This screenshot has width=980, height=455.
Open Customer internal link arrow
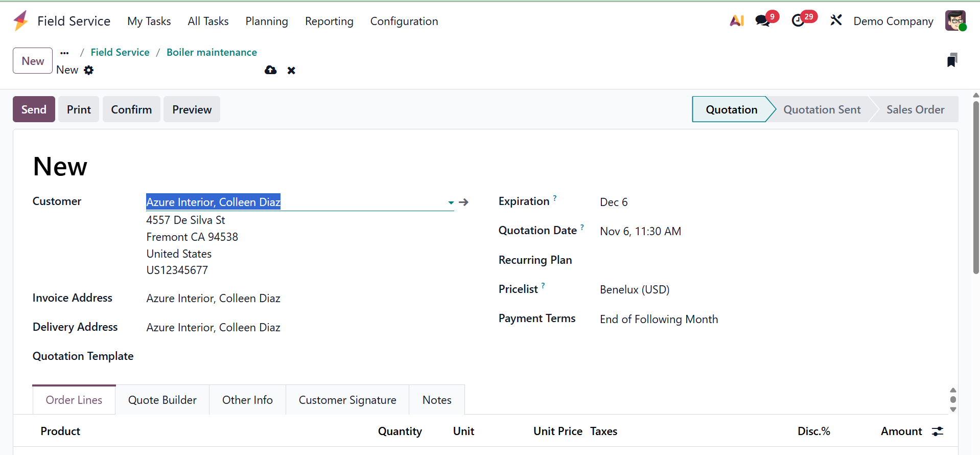[x=463, y=202]
